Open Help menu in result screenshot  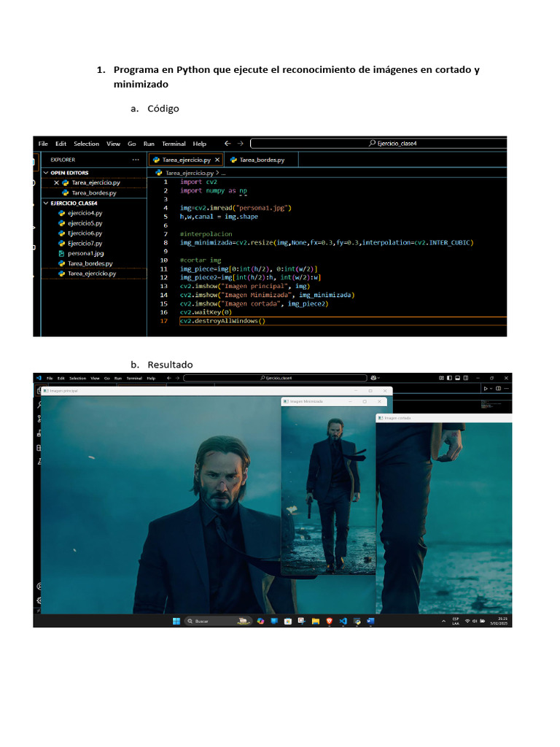(x=151, y=379)
